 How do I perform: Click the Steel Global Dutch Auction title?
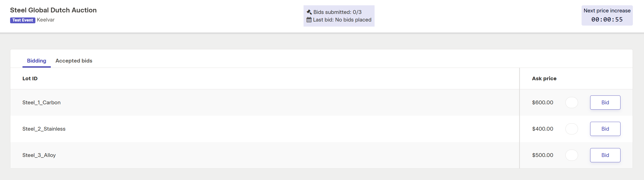(x=53, y=10)
